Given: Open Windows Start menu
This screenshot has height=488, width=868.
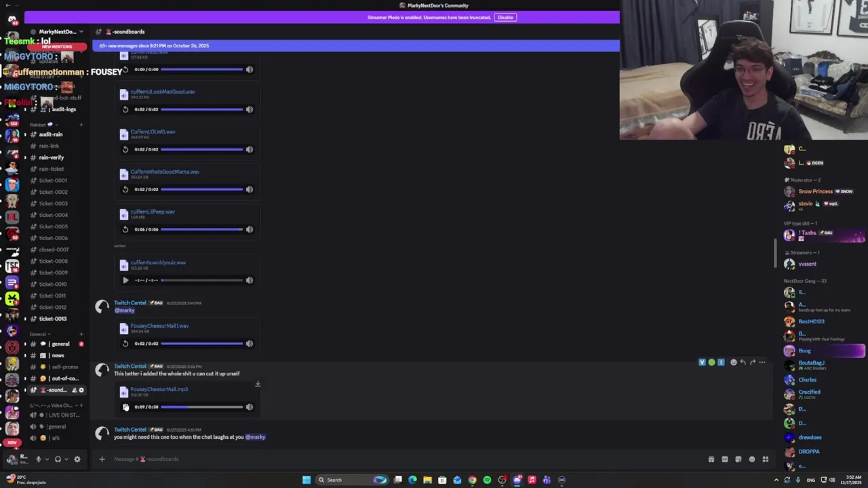Looking at the screenshot, I should (307, 480).
